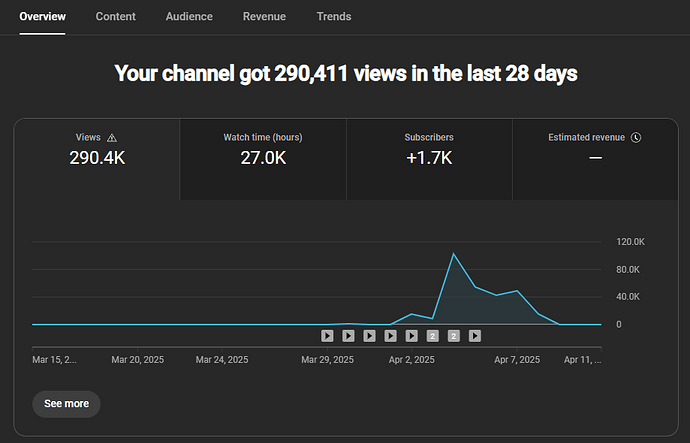Open the video marker for Mar 30
The height and width of the screenshot is (443, 690).
coord(348,336)
